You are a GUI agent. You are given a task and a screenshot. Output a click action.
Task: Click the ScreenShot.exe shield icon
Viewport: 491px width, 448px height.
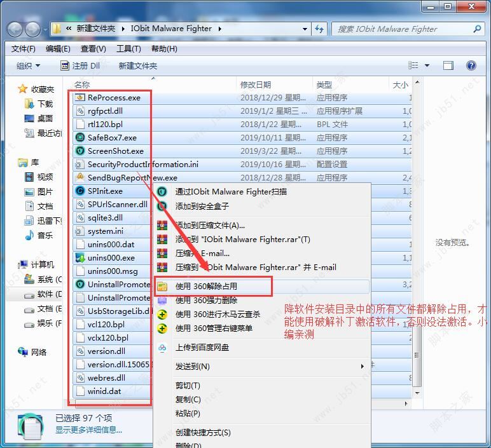click(x=80, y=151)
